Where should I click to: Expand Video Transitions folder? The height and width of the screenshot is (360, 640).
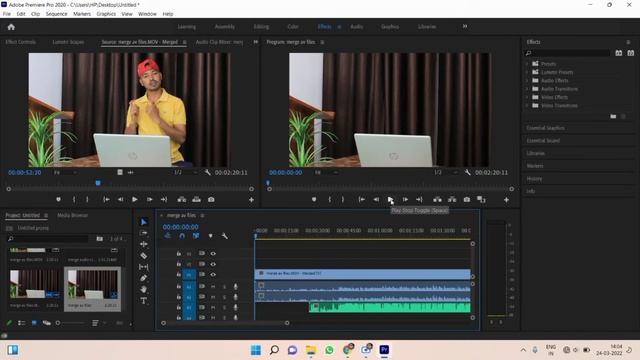click(527, 106)
